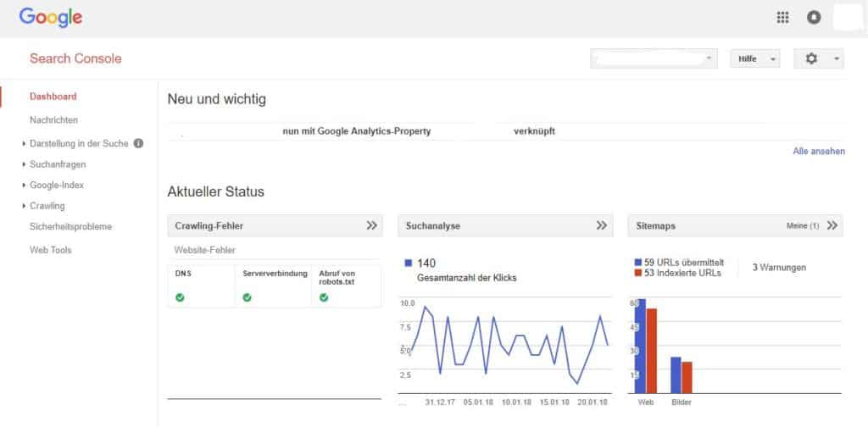Click the Neu und wichtig heading

216,100
